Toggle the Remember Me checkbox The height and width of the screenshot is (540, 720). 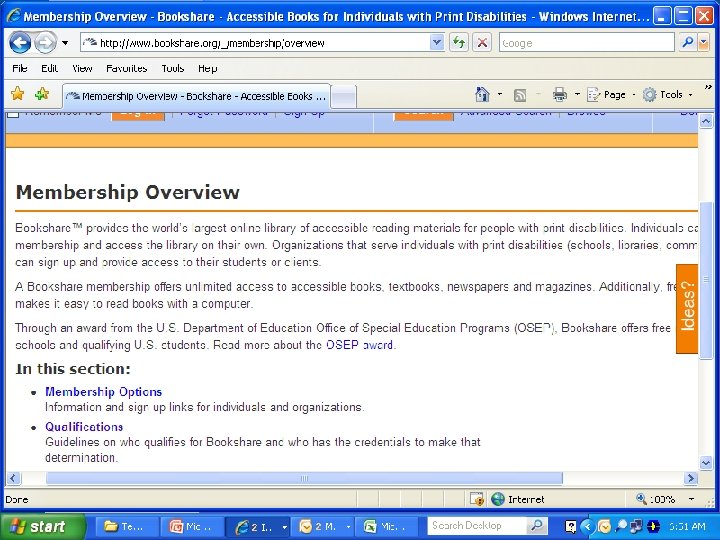(x=13, y=113)
